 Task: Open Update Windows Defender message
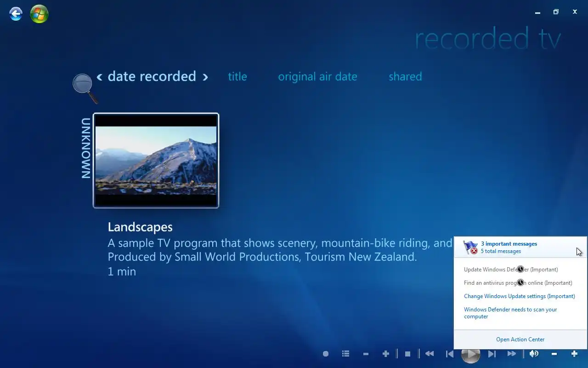[511, 270]
